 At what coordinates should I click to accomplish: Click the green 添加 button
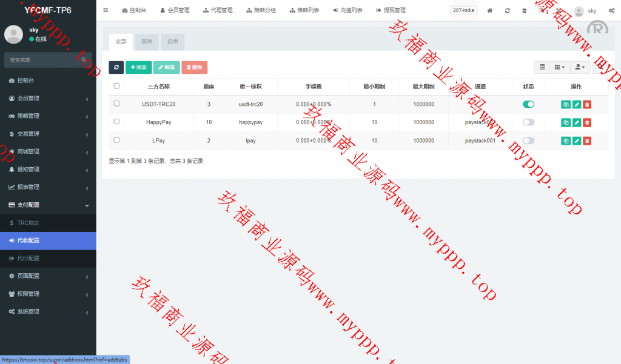(138, 67)
